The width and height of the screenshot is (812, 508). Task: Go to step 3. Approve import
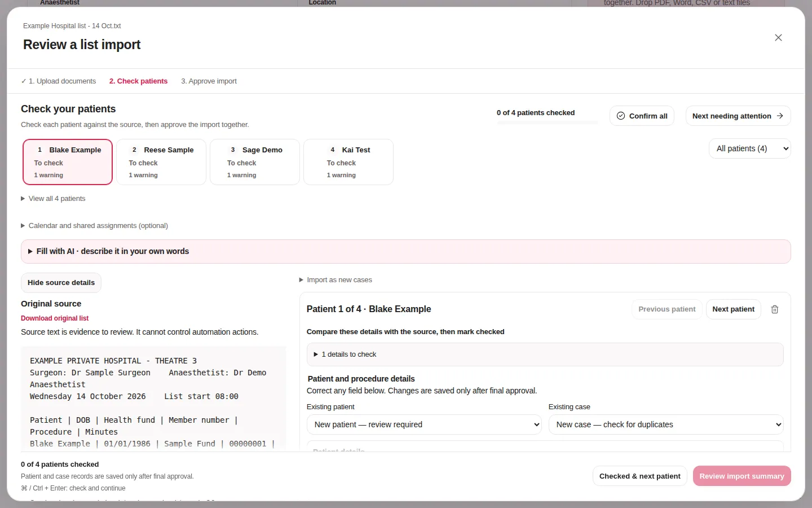(x=209, y=81)
